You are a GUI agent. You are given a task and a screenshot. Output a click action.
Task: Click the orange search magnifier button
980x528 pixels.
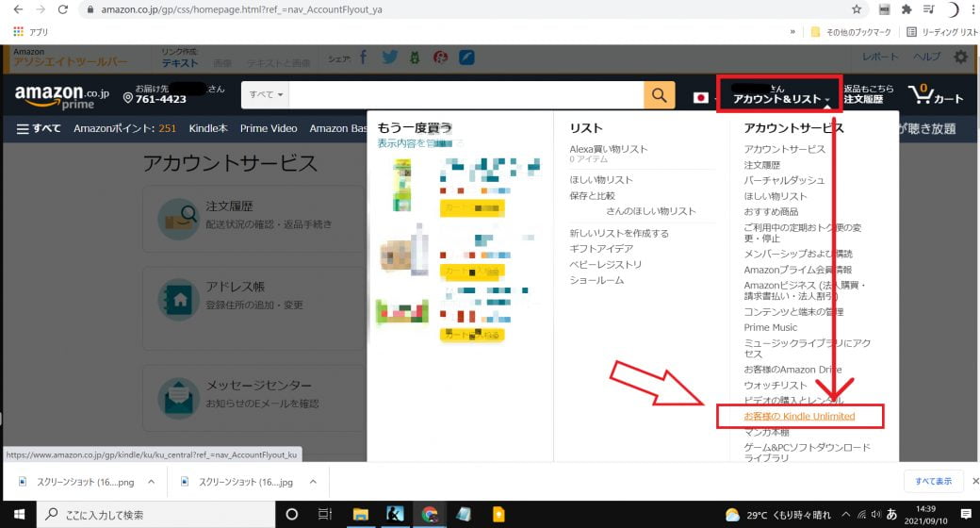coord(660,95)
